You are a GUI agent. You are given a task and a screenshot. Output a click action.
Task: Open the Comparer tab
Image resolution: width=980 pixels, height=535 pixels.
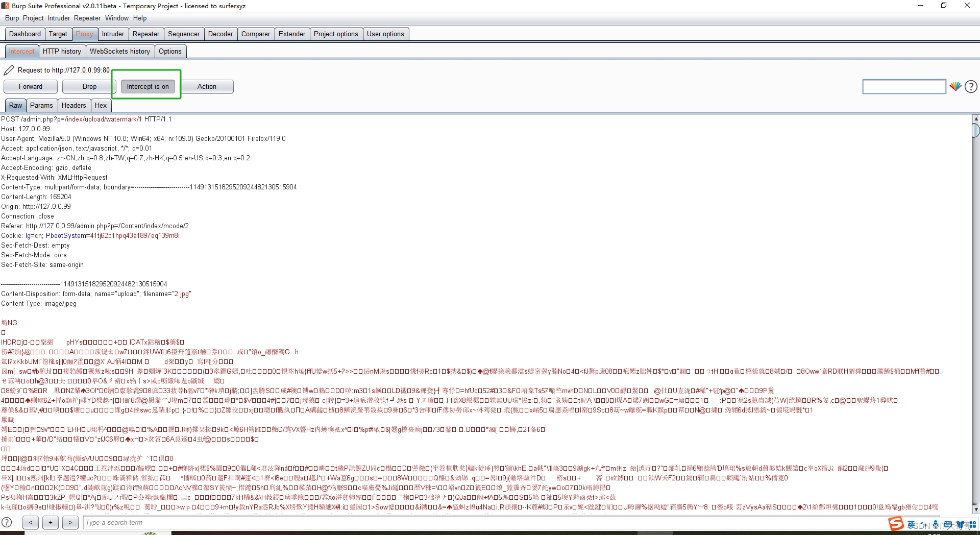256,34
